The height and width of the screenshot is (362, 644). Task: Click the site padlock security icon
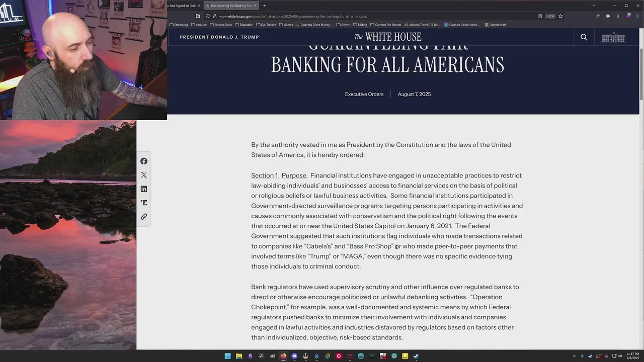pos(215,16)
